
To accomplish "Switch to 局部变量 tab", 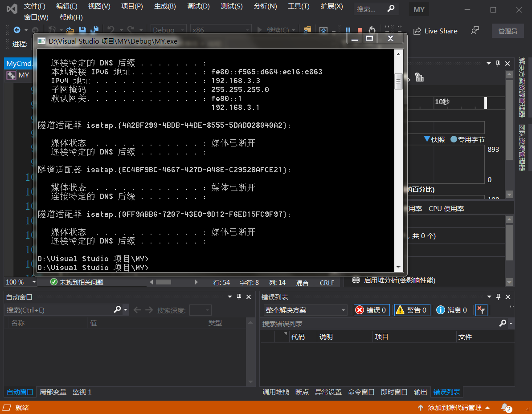I will [x=53, y=392].
